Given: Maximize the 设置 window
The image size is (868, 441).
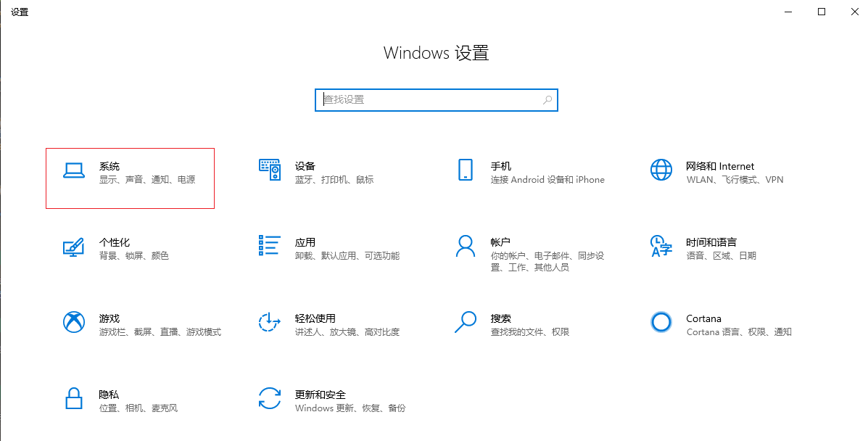Looking at the screenshot, I should (822, 12).
